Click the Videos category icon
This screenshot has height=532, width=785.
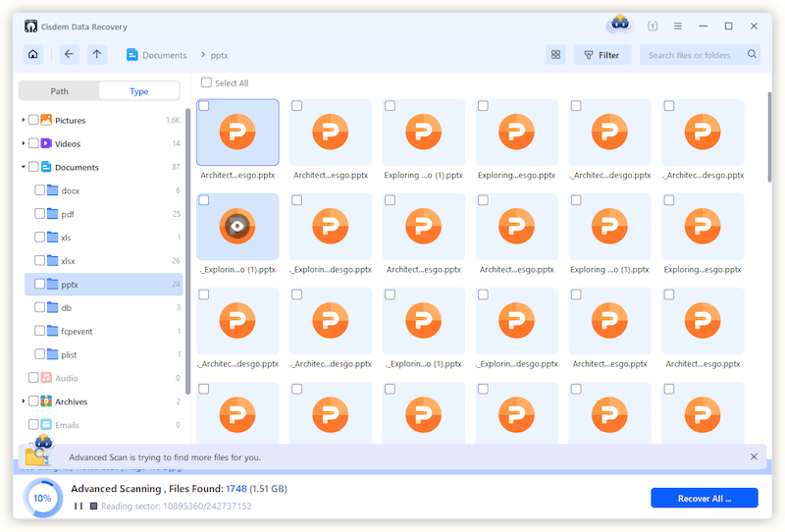pyautogui.click(x=46, y=143)
